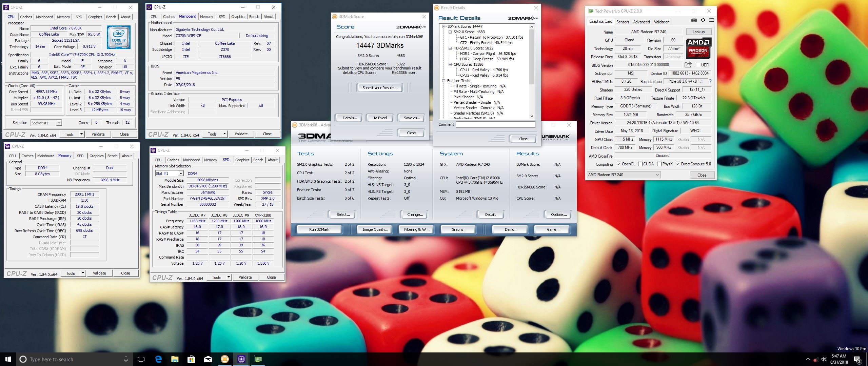Click the Result Details vertical scrollbar thumb

click(531, 57)
